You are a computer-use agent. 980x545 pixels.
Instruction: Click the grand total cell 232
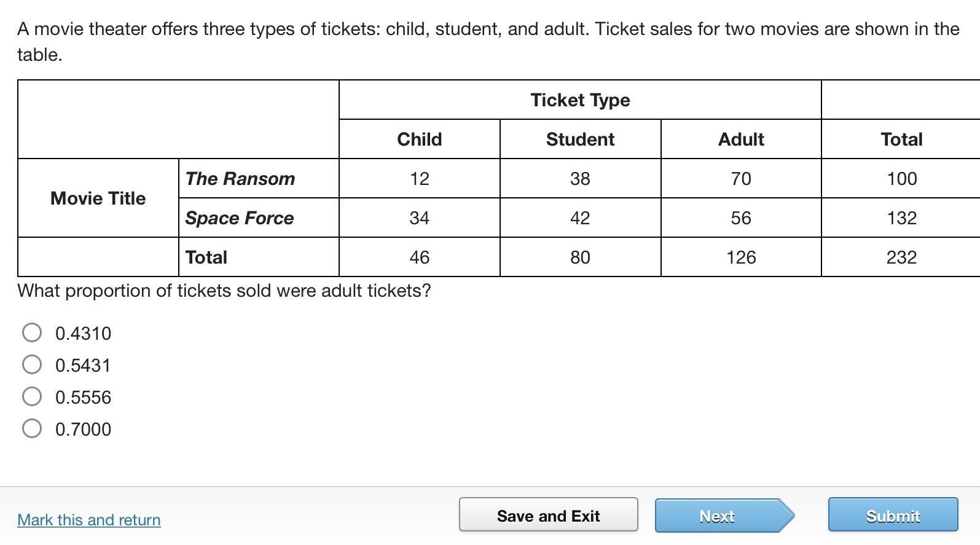901,257
